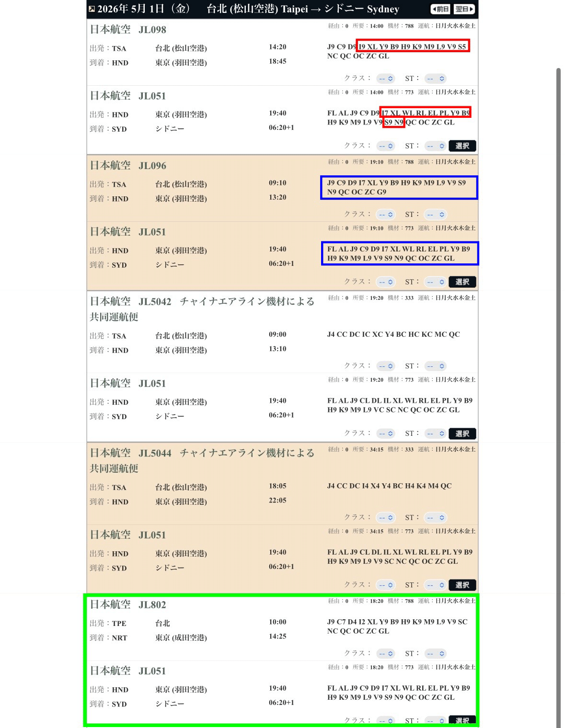Click the flight number JL802

coord(152,605)
